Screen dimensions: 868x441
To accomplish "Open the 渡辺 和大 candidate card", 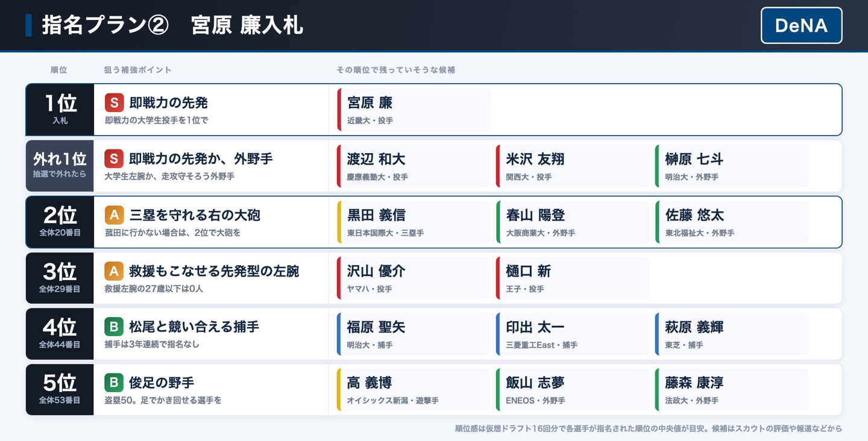I will 414,166.
